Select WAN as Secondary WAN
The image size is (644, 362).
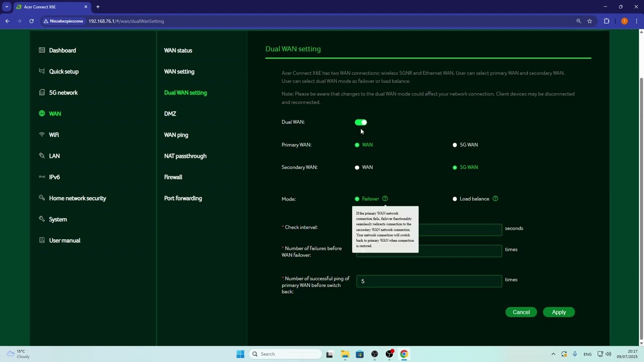coord(357,167)
